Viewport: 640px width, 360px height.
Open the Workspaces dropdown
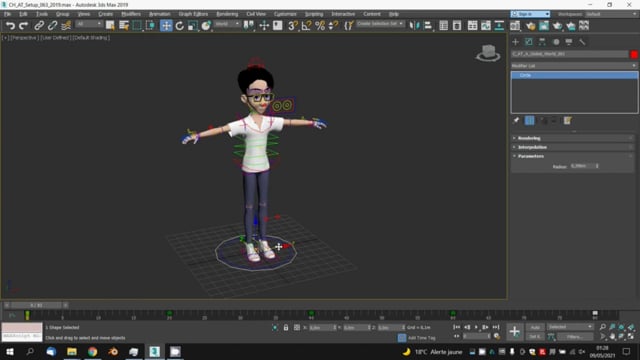[611, 14]
